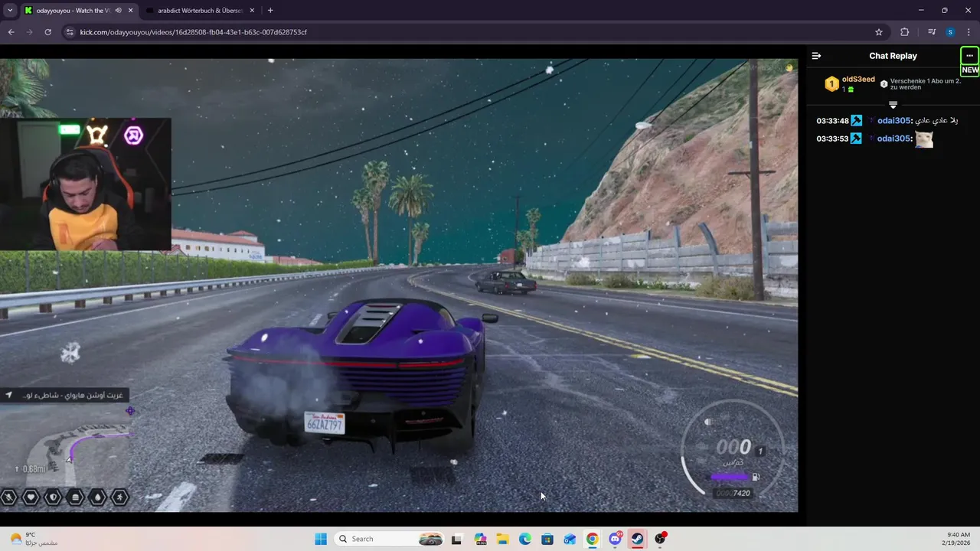Open Task View on the taskbar
This screenshot has height=551, width=980.
pyautogui.click(x=457, y=539)
